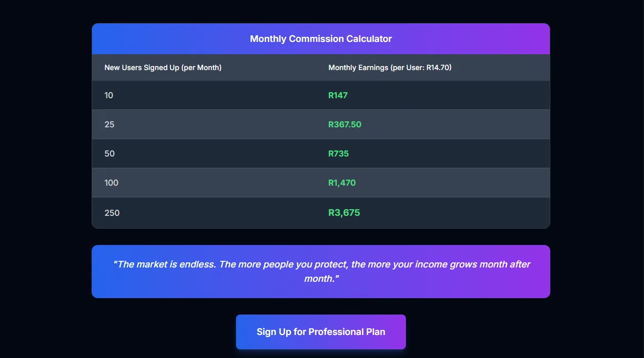Image resolution: width=644 pixels, height=358 pixels.
Task: Click the R735 earnings value
Action: (x=338, y=153)
